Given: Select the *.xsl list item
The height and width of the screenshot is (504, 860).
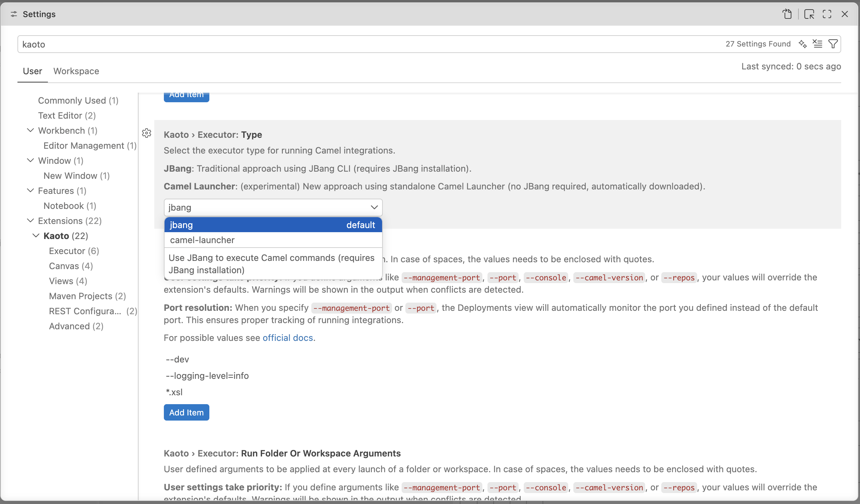Looking at the screenshot, I should coord(174,392).
